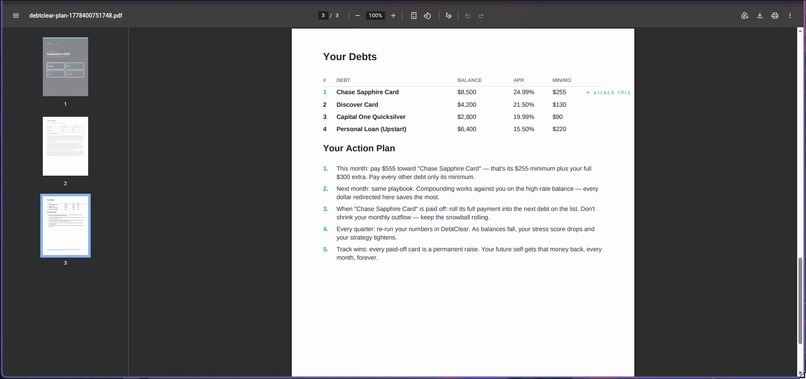Click the 19.99% APR value
Viewport: 806px width, 379px height.
523,117
